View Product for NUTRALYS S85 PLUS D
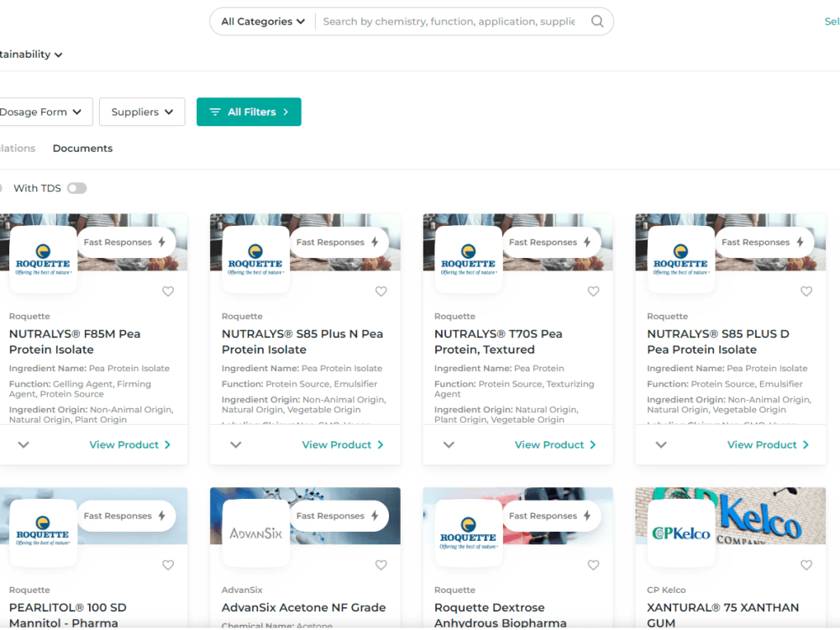This screenshot has height=630, width=840. click(769, 444)
